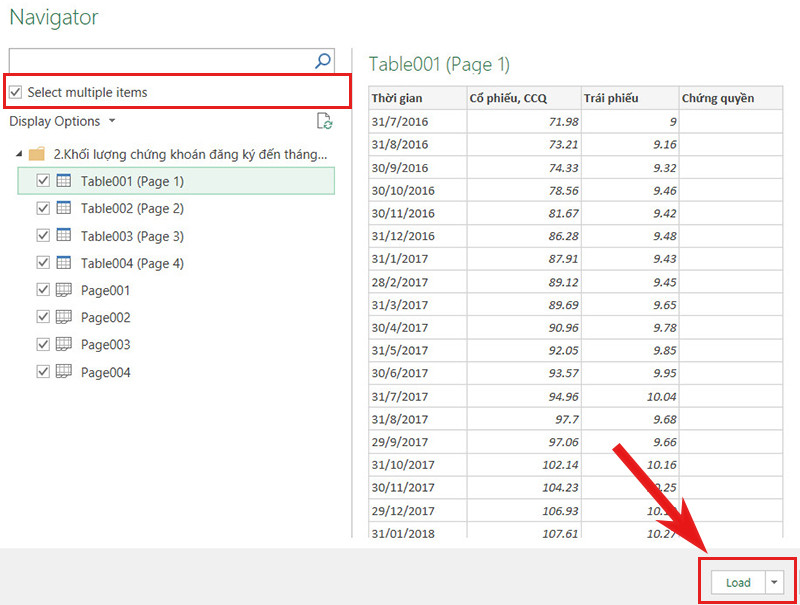Select Page002 in the tree list
800x605 pixels.
coord(106,317)
